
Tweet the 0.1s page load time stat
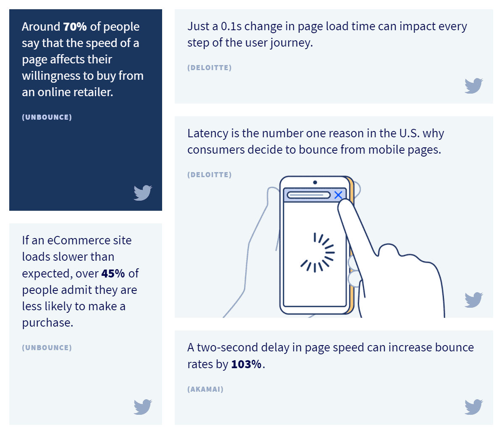[473, 86]
